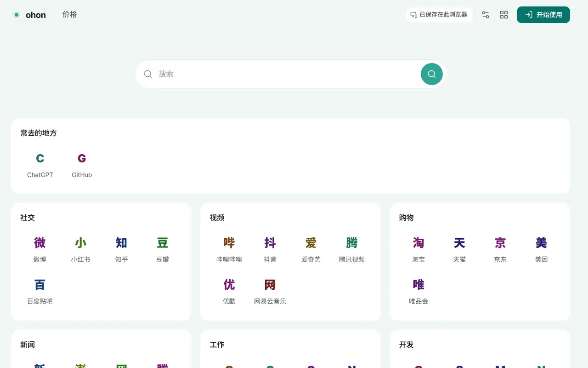Open the 淘宝 site tile
The image size is (588, 368).
pyautogui.click(x=418, y=250)
